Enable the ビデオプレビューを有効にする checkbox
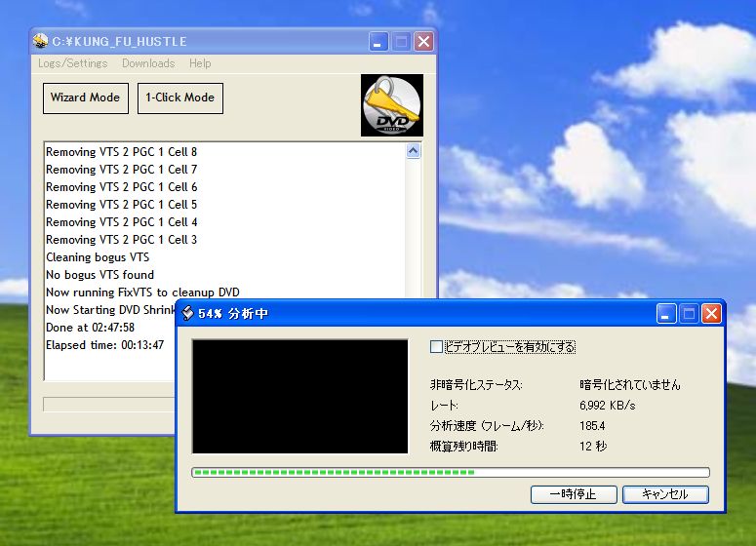This screenshot has width=756, height=546. (x=436, y=346)
